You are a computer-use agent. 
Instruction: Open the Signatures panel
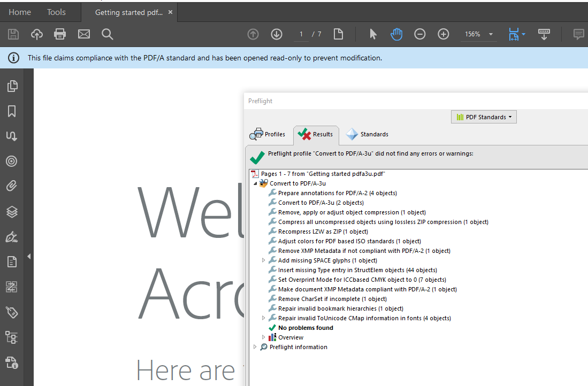click(12, 237)
